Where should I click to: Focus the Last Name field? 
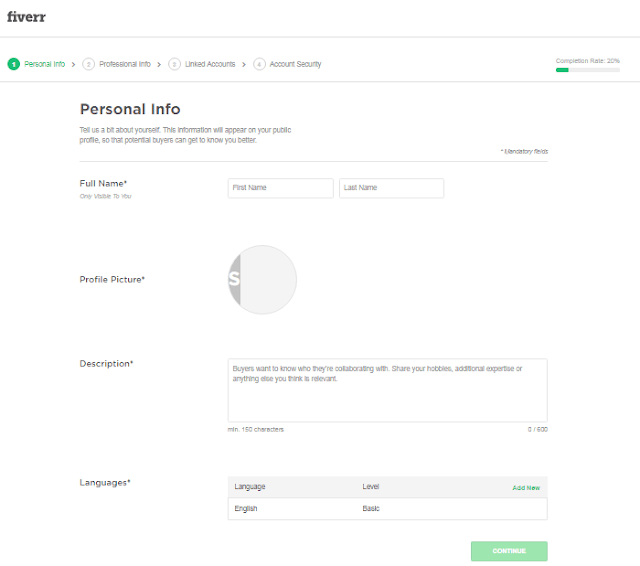pos(391,188)
